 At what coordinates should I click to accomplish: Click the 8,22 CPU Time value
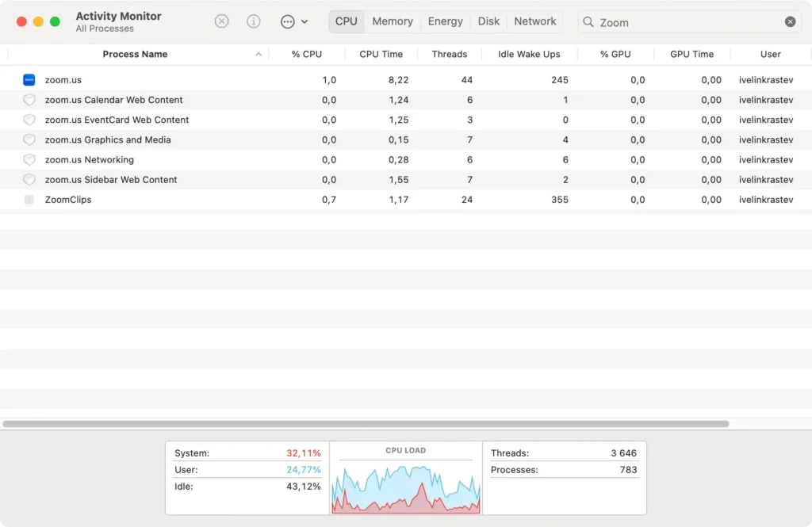(x=399, y=80)
